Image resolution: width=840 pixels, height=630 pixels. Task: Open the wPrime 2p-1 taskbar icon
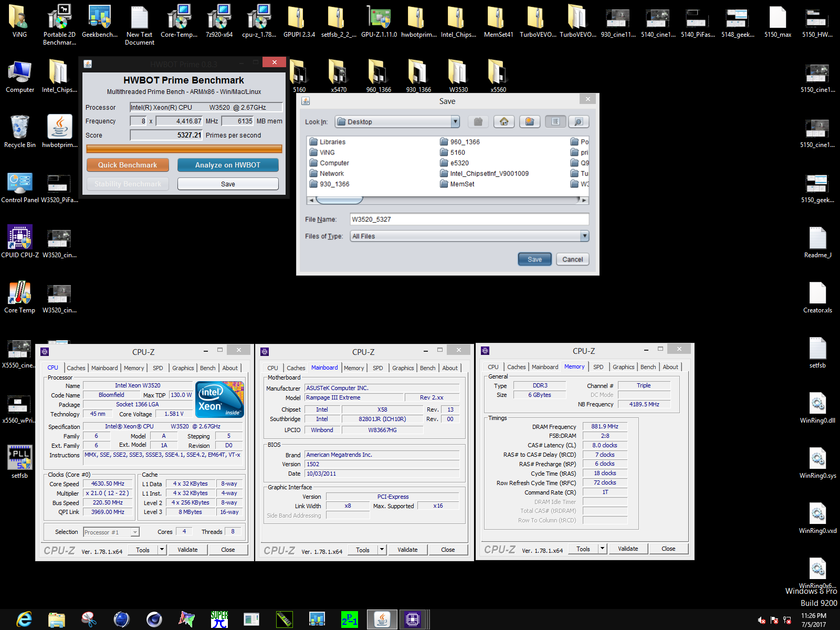[x=350, y=619]
